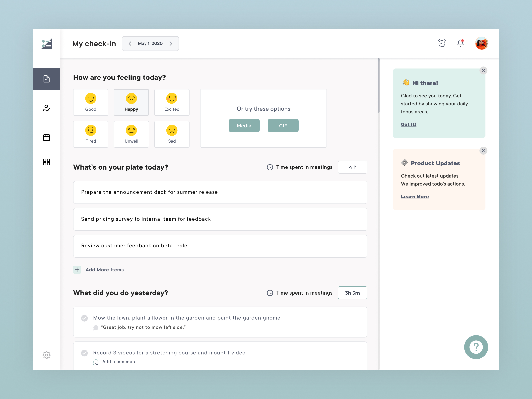This screenshot has height=399, width=532.
Task: Click Add More Items
Action: [105, 270]
